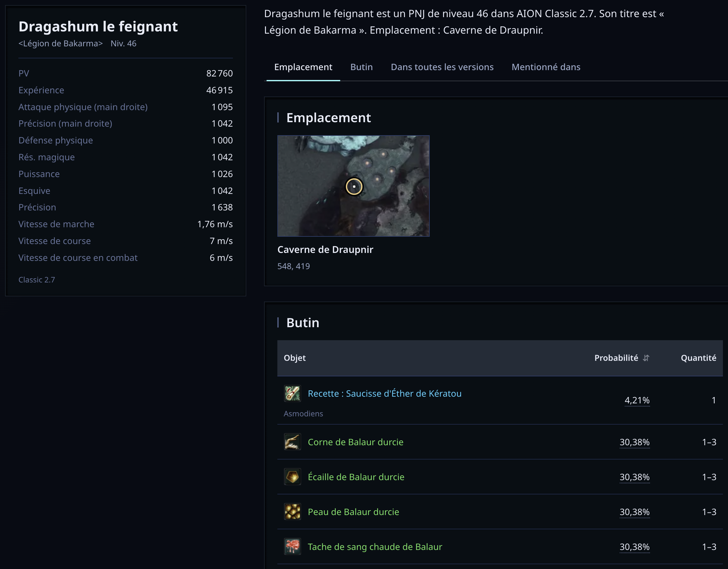Click the Vitesse de marche 1,76 m/s value
Viewport: 728px width, 569px height.
coord(215,224)
